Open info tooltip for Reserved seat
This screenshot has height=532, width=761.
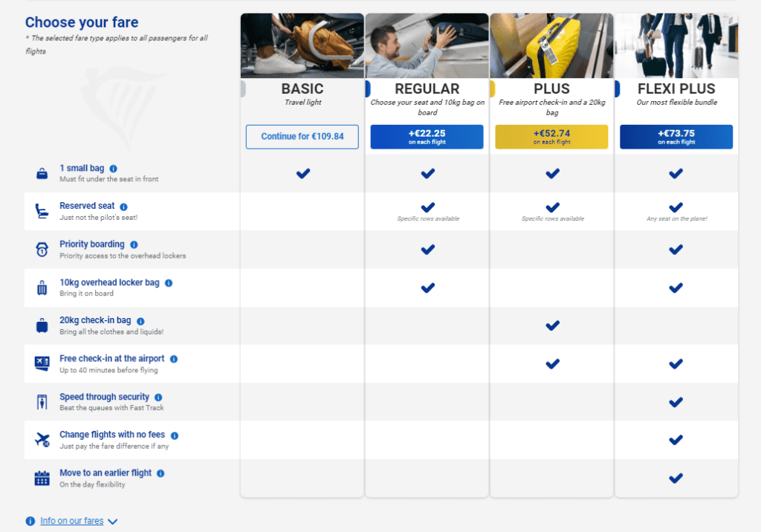point(124,207)
